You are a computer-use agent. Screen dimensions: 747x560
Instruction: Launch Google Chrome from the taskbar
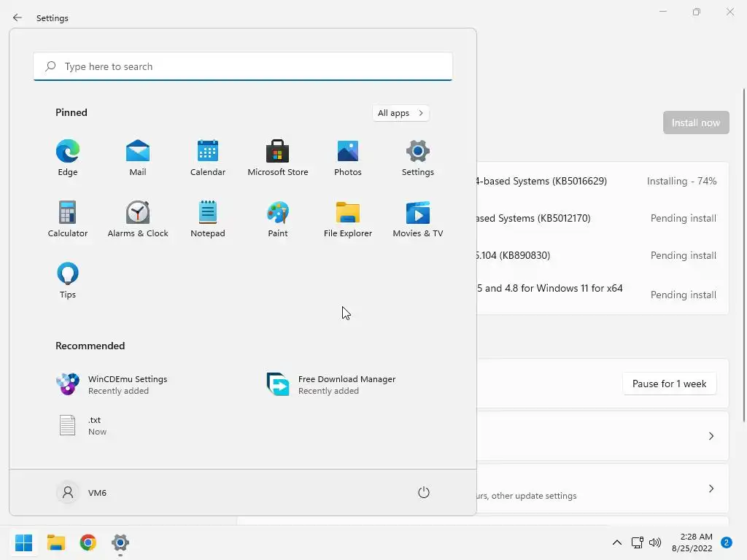pos(88,542)
